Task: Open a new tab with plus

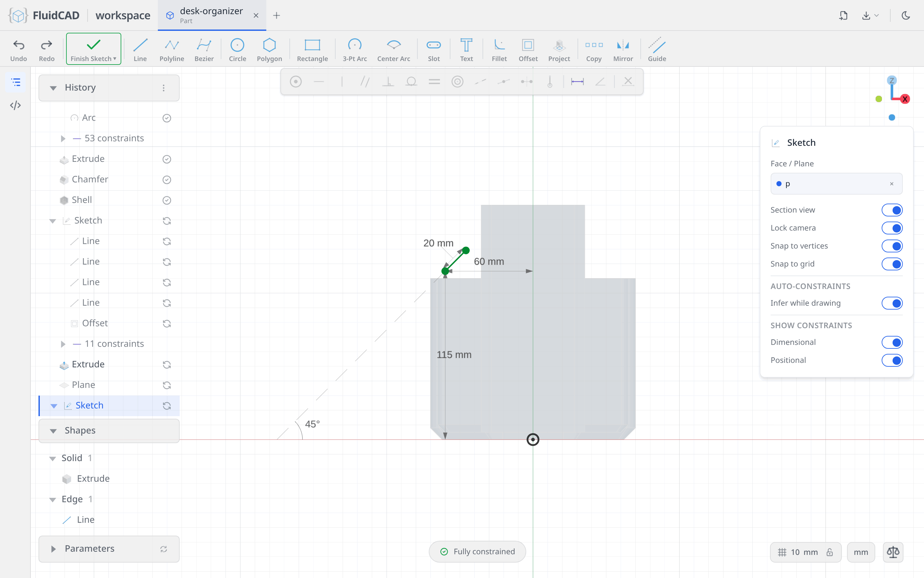Action: (x=277, y=15)
